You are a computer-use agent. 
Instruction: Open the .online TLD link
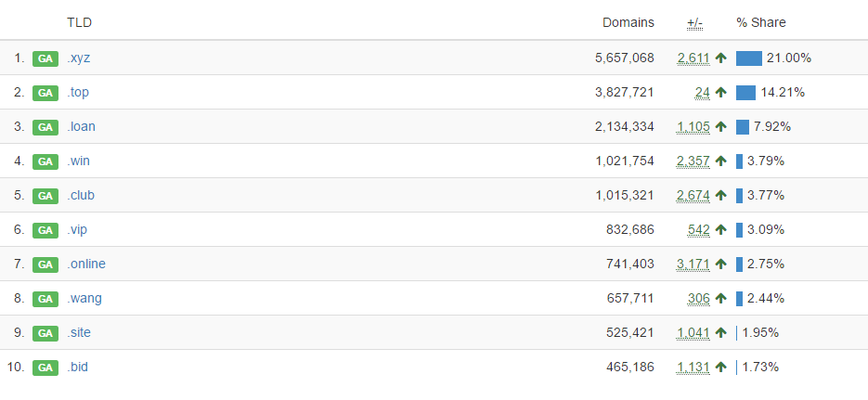(x=86, y=265)
